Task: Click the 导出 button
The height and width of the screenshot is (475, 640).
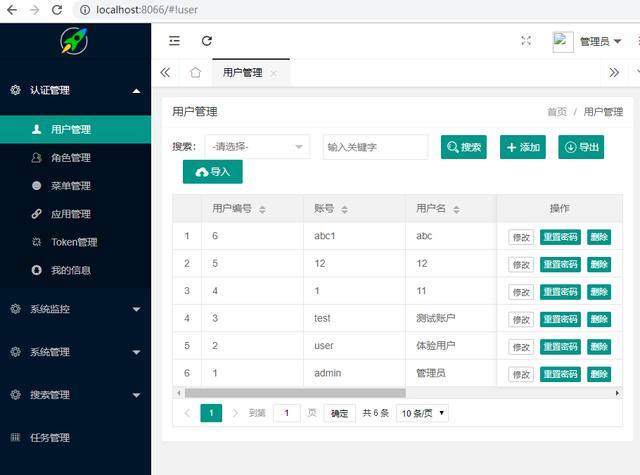Action: pyautogui.click(x=581, y=147)
